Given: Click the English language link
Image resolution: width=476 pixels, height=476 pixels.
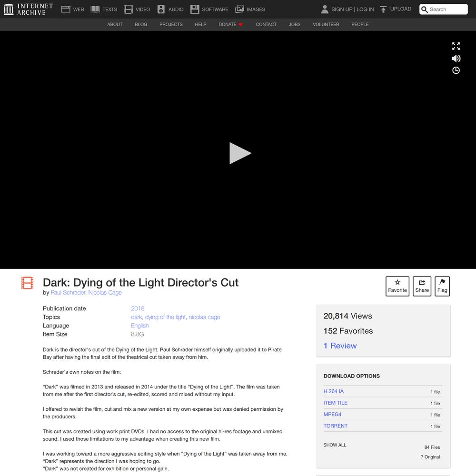Looking at the screenshot, I should click(x=139, y=326).
